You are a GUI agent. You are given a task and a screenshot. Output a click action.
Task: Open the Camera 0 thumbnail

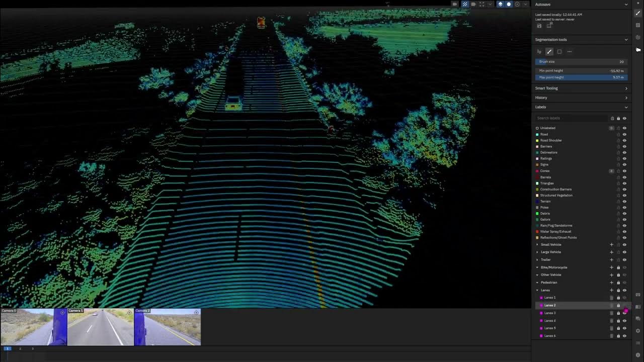point(34,327)
